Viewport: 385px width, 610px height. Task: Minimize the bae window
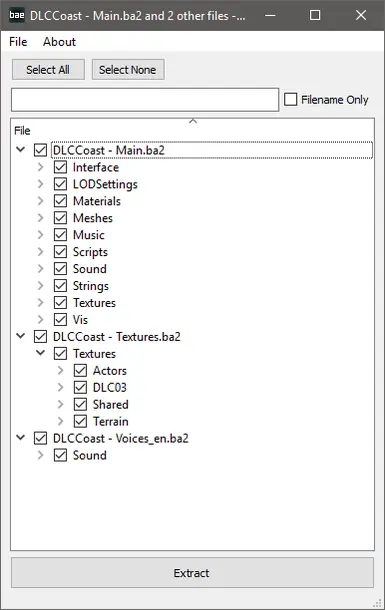point(270,15)
